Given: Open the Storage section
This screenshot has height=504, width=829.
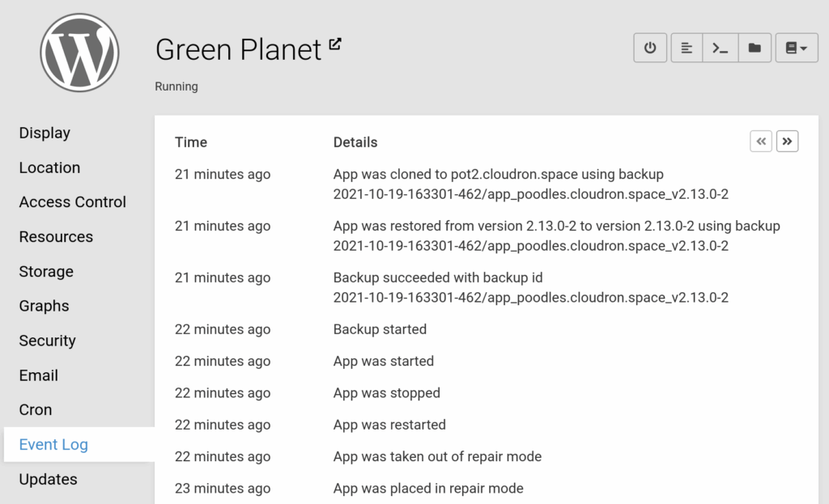Looking at the screenshot, I should [x=46, y=271].
